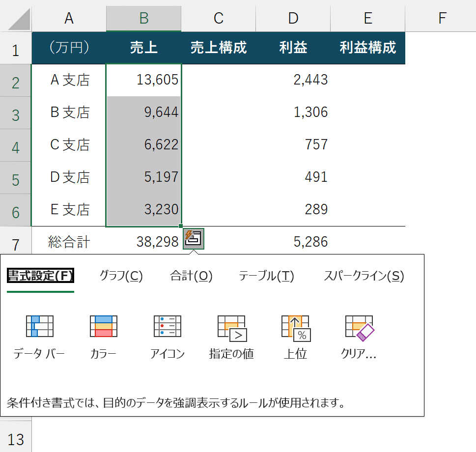This screenshot has width=476, height=452.
Task: Click the 売上構成 header cell
Action: click(x=219, y=48)
